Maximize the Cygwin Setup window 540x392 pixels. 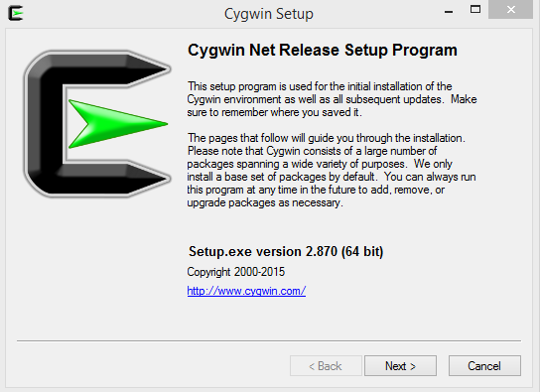(475, 10)
